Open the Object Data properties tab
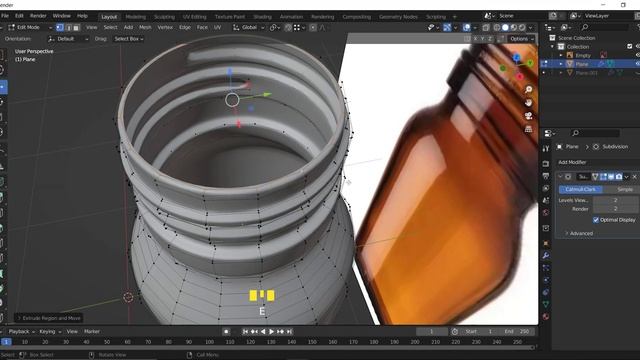Screen dimensions: 640x360 click(x=546, y=304)
